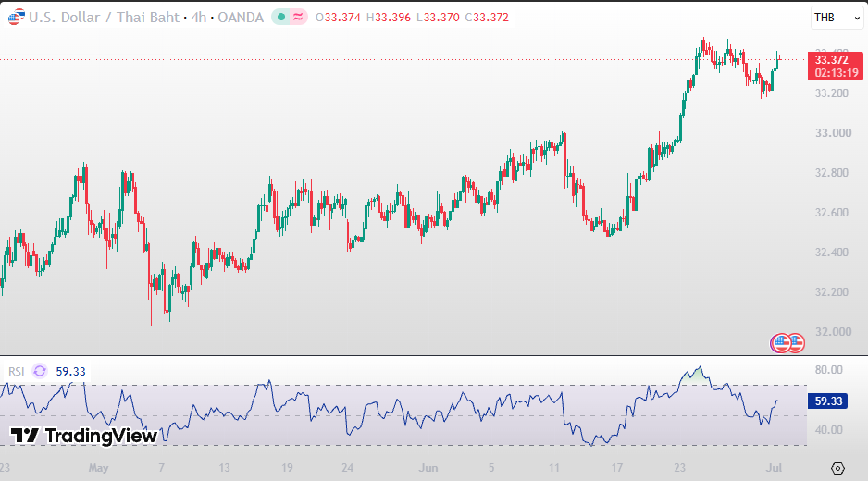Click the Jul date label on time axis
Screen dimensions: 868x481
(x=774, y=468)
